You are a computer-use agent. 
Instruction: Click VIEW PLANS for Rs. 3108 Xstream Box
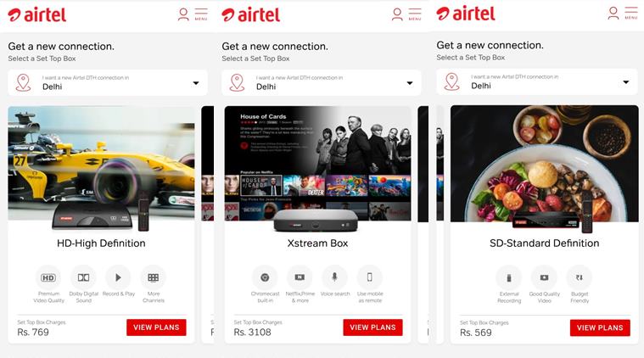tap(373, 327)
